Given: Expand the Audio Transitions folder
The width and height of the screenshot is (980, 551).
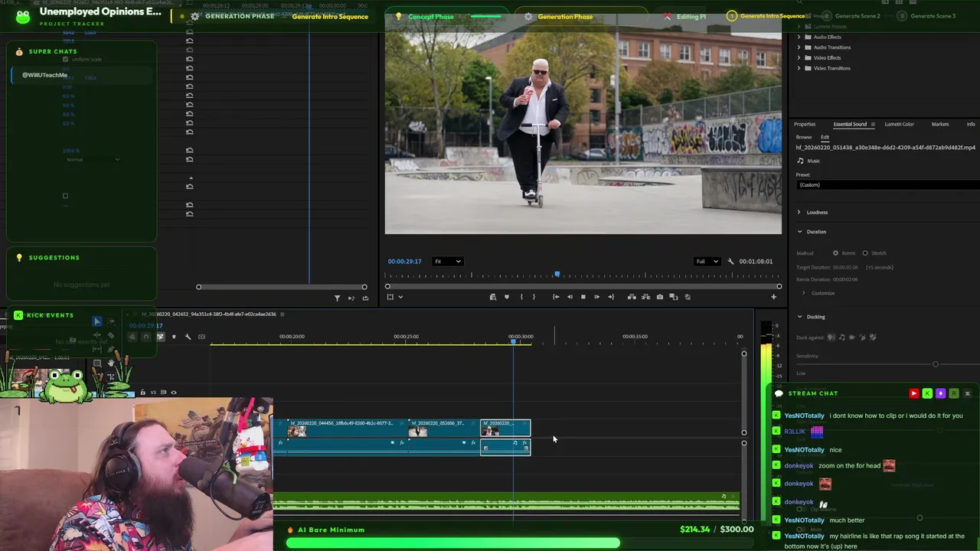Looking at the screenshot, I should click(x=799, y=47).
